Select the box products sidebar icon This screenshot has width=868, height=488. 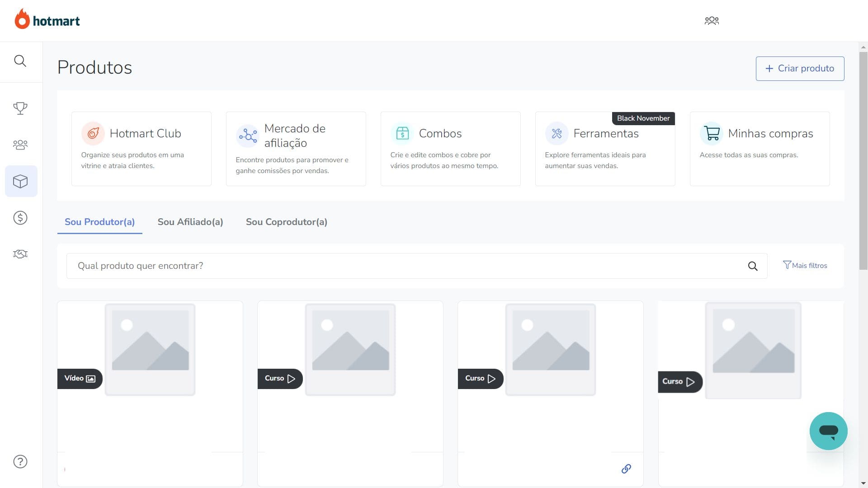pyautogui.click(x=20, y=181)
